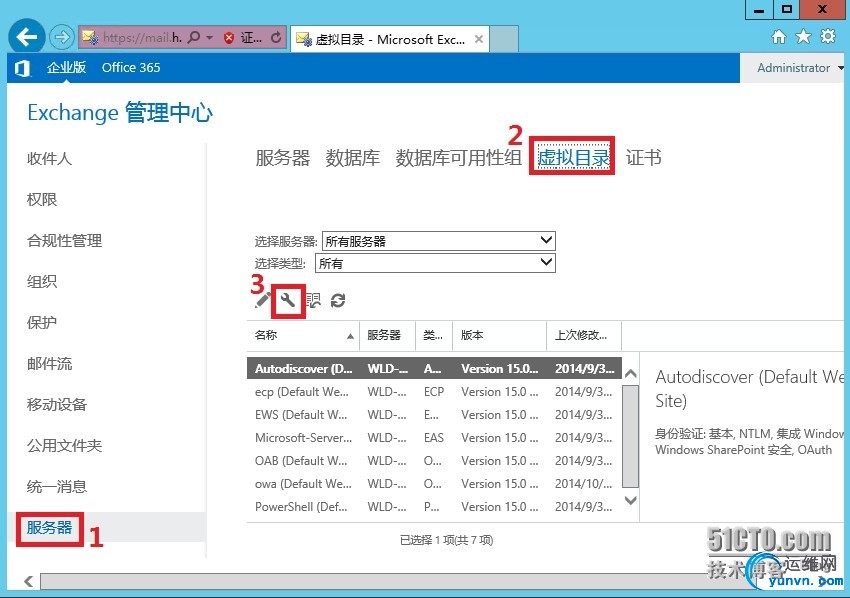Go to 服务器 in the sidebar
This screenshot has width=850, height=598.
click(49, 527)
